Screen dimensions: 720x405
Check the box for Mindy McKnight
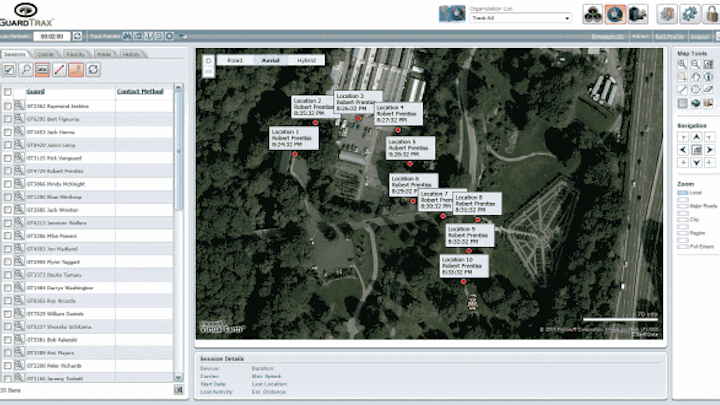(x=7, y=184)
